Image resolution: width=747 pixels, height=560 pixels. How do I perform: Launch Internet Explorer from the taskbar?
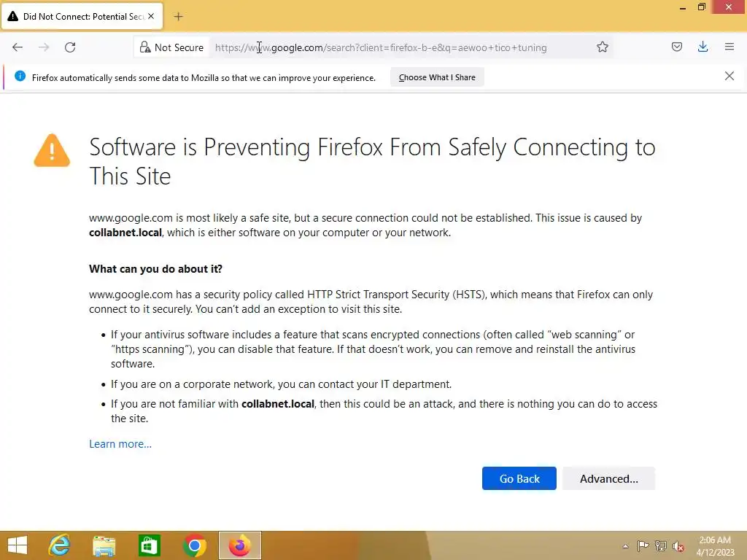click(59, 545)
